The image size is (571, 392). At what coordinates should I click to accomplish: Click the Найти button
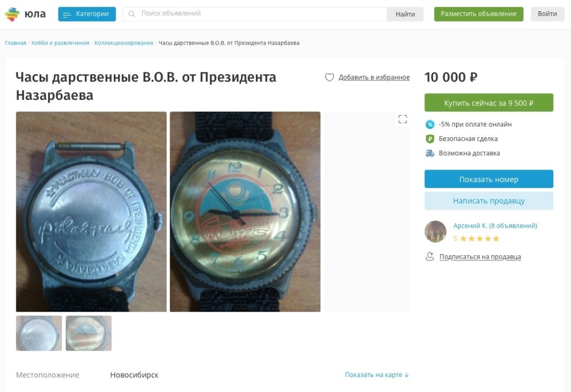[x=405, y=14]
